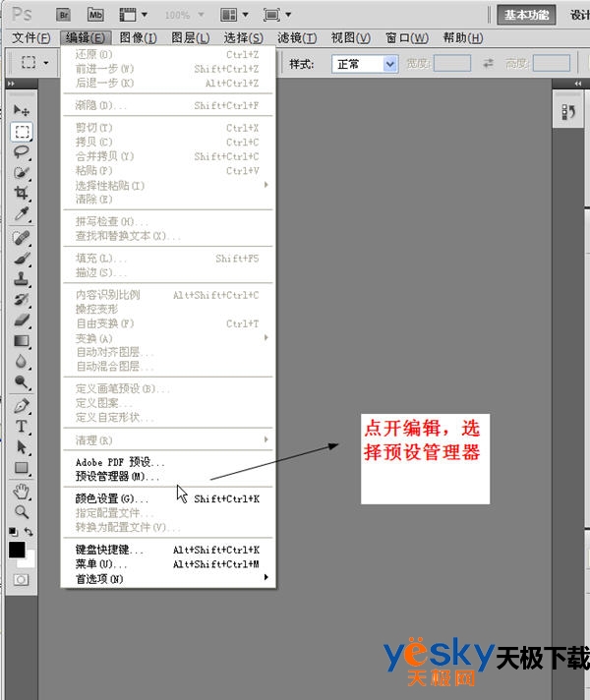Screen dimensions: 590x700
Task: Toggle Quick Mask mode
Action: (x=21, y=579)
